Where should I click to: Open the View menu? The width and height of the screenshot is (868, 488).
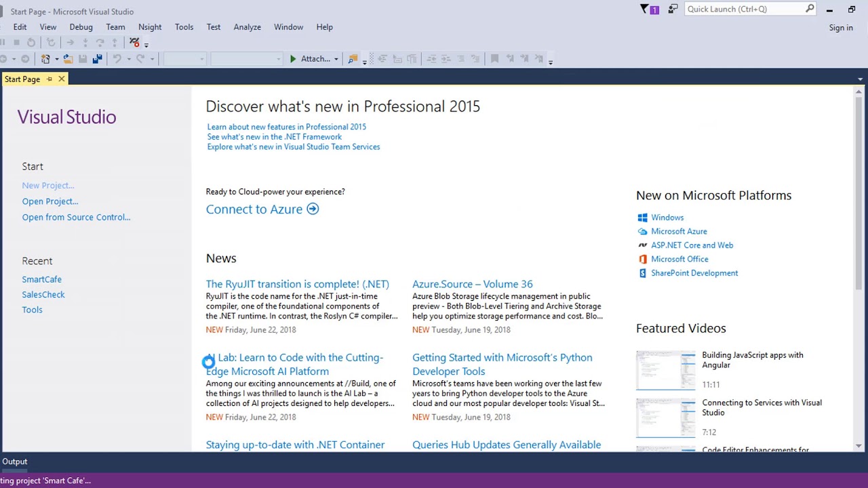[x=48, y=27]
